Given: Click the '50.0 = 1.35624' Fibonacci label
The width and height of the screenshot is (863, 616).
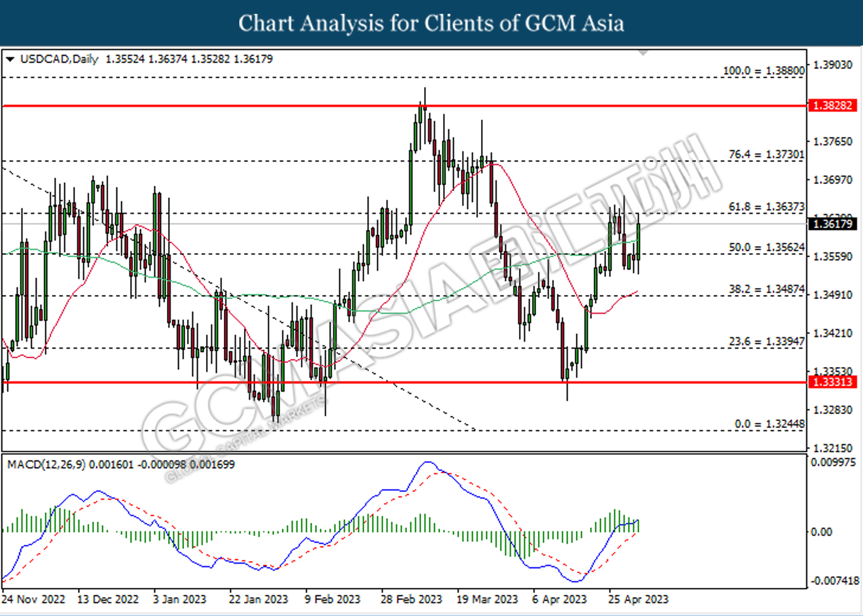Looking at the screenshot, I should [766, 247].
